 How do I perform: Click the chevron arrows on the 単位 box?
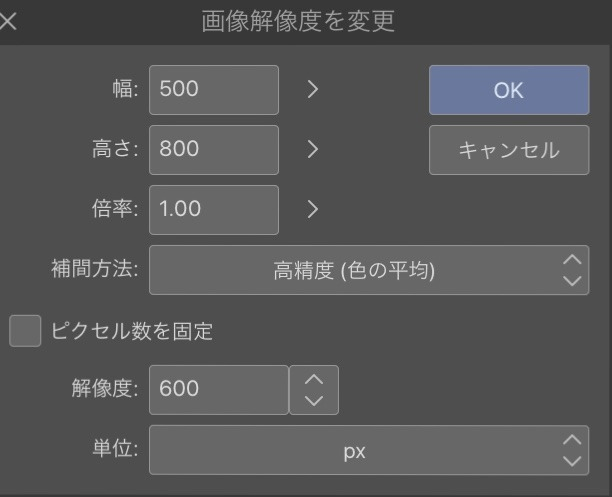(571, 450)
